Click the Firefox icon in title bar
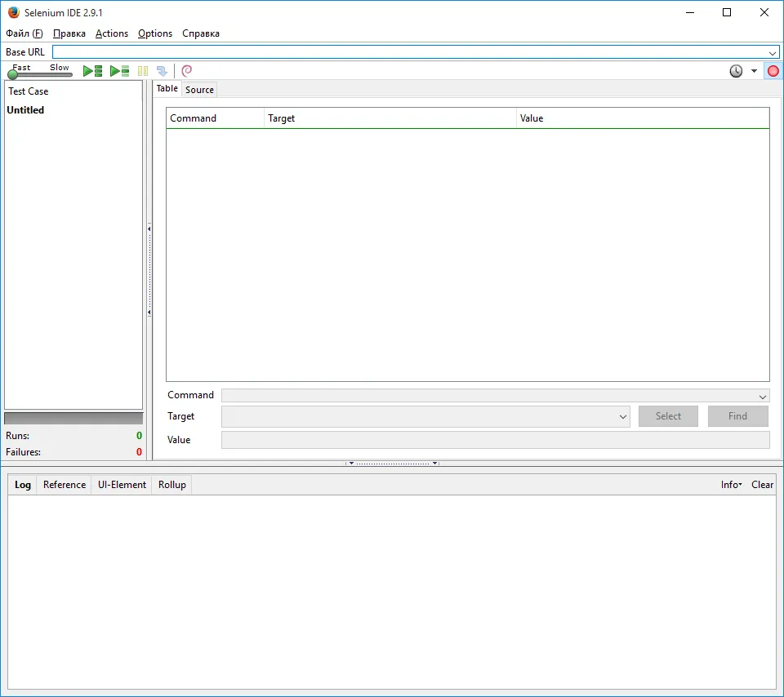This screenshot has height=697, width=784. point(14,12)
